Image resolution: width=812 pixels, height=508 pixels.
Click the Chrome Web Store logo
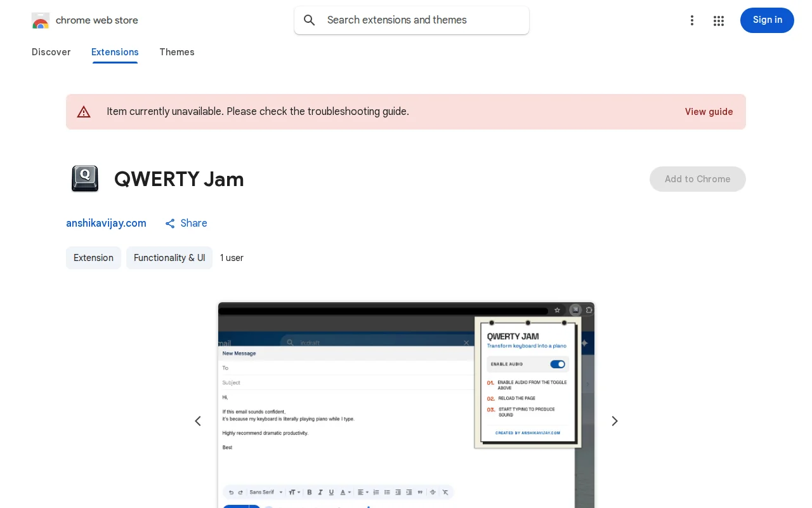coord(41,20)
